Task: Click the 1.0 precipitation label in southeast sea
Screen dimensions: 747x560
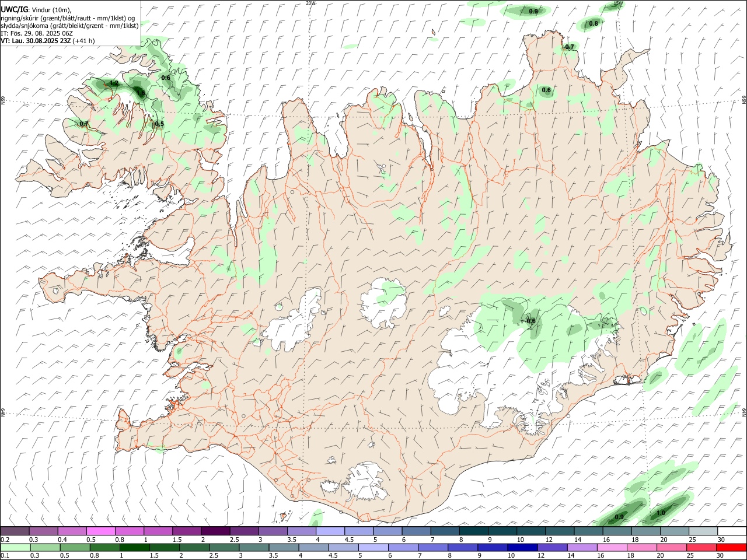Action: pyautogui.click(x=661, y=513)
